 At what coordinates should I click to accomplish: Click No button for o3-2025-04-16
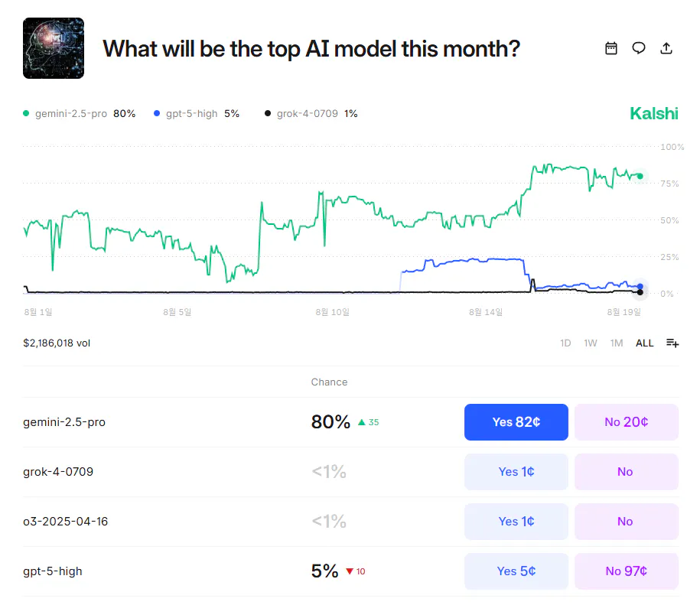tap(626, 522)
